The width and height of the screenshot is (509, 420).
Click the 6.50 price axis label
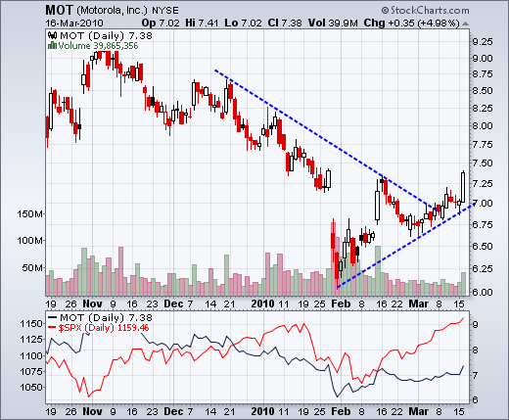point(483,246)
